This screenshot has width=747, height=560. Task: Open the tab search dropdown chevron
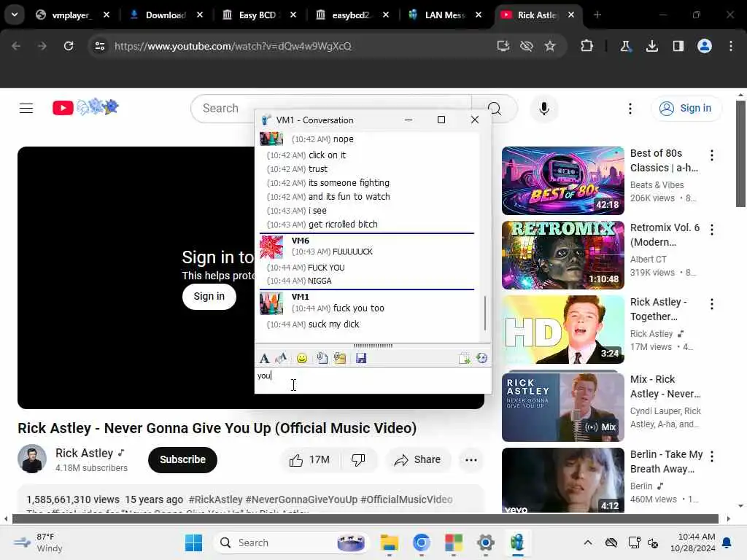click(15, 15)
